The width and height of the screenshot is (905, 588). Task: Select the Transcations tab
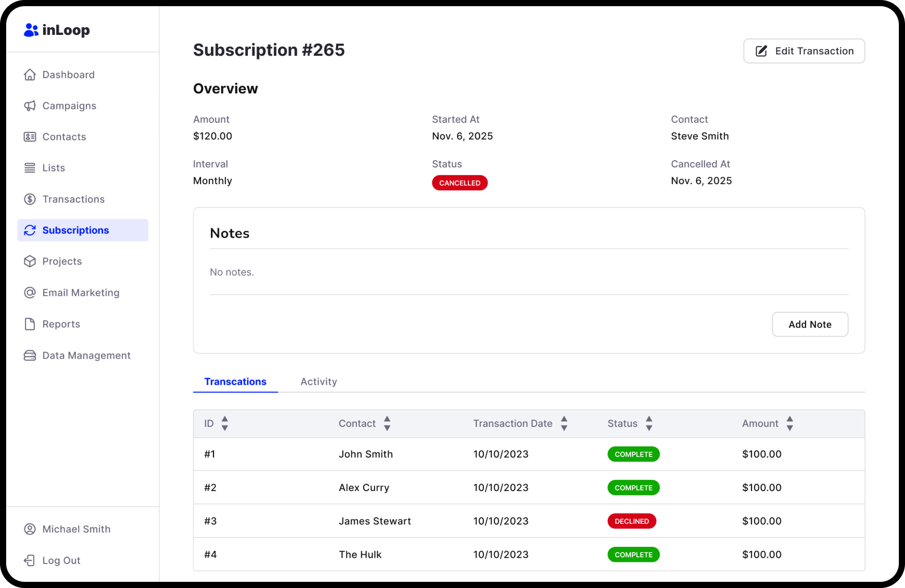(235, 381)
